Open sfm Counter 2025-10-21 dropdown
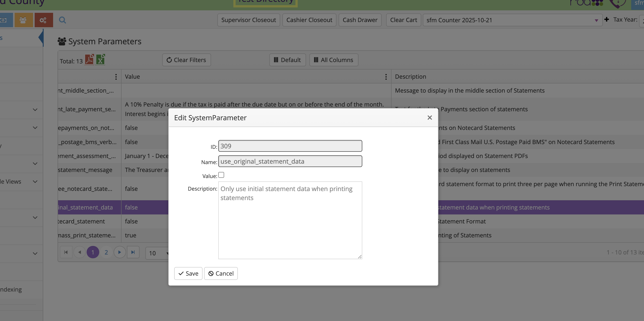The image size is (644, 321). tap(513, 20)
